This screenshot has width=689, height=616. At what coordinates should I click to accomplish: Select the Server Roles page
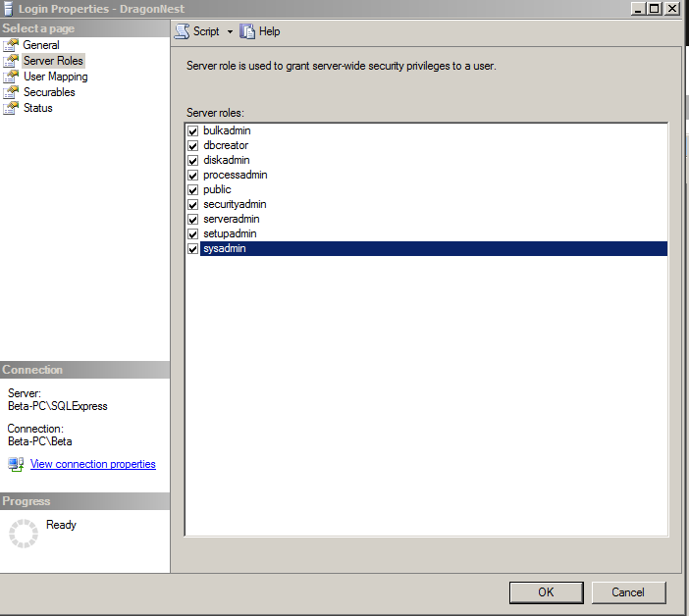click(53, 61)
